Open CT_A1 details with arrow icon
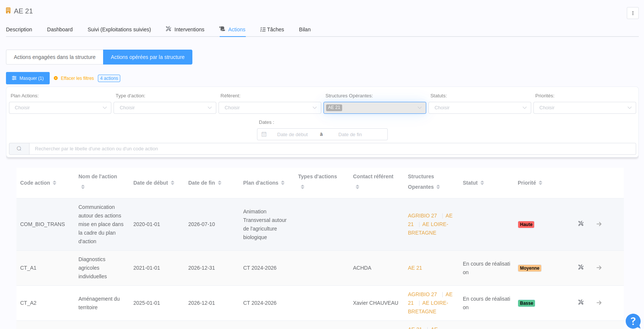This screenshot has width=644, height=329. pyautogui.click(x=599, y=268)
